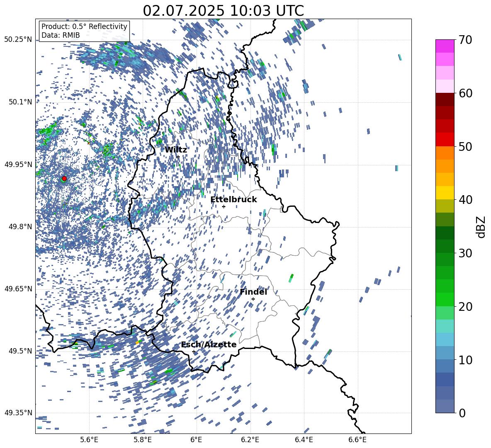Click the latitude label 49.95°N
The height and width of the screenshot is (448, 491).
[18, 164]
